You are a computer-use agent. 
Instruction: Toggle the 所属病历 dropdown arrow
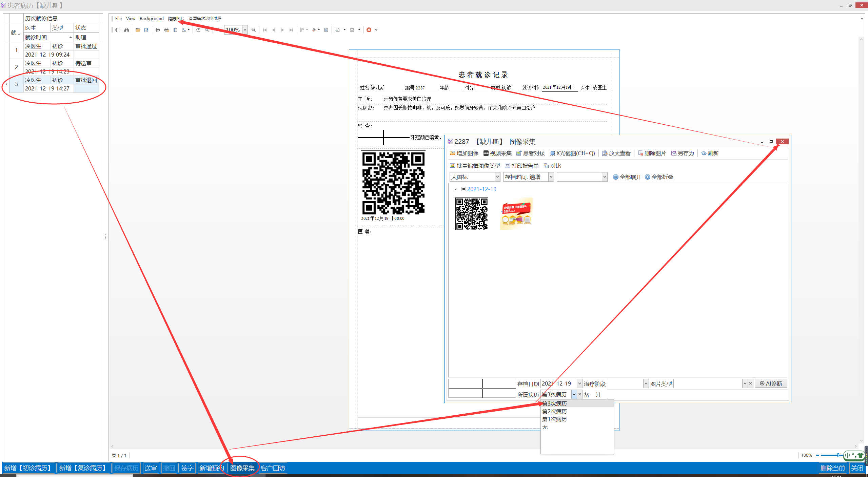pyautogui.click(x=574, y=394)
